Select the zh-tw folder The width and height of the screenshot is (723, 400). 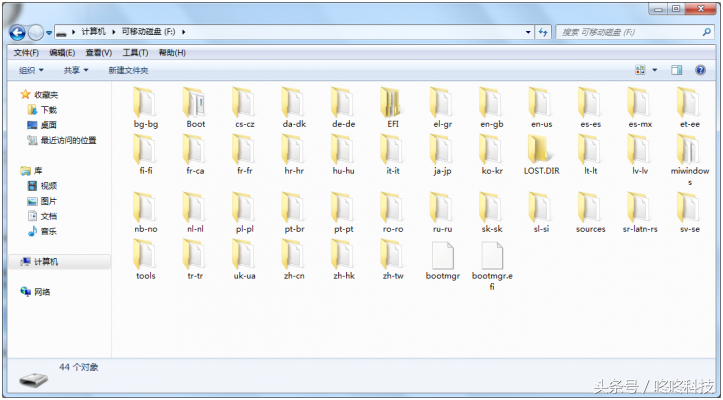point(393,259)
